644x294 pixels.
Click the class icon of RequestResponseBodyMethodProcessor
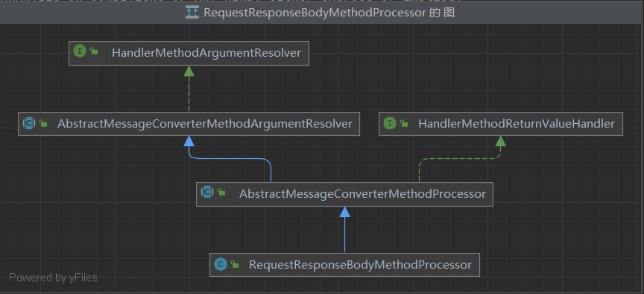221,264
